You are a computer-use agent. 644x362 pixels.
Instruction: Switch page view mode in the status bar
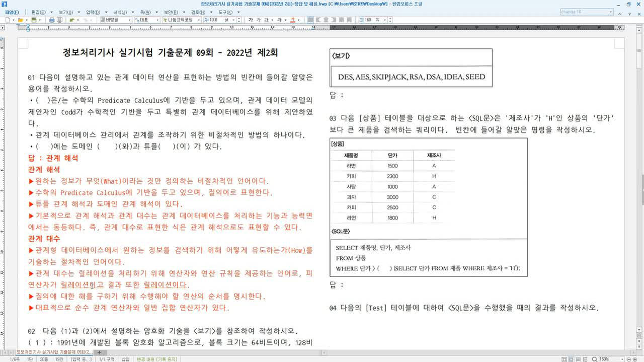566,358
